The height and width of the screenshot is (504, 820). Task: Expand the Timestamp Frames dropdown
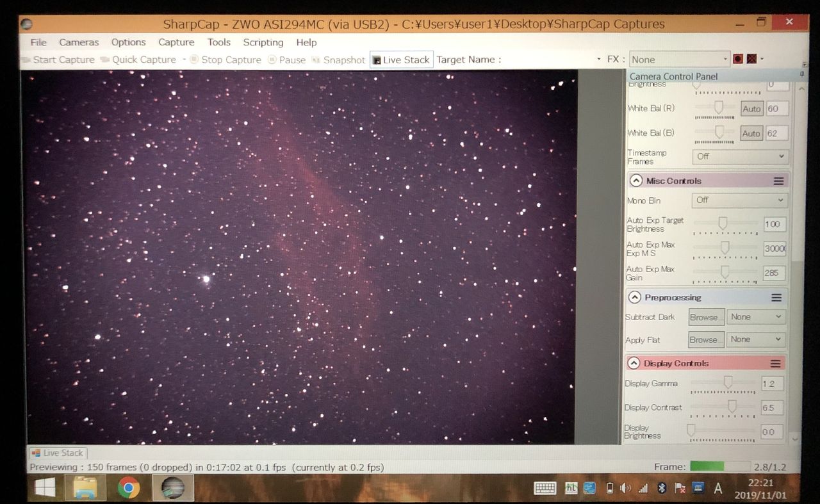tap(740, 156)
